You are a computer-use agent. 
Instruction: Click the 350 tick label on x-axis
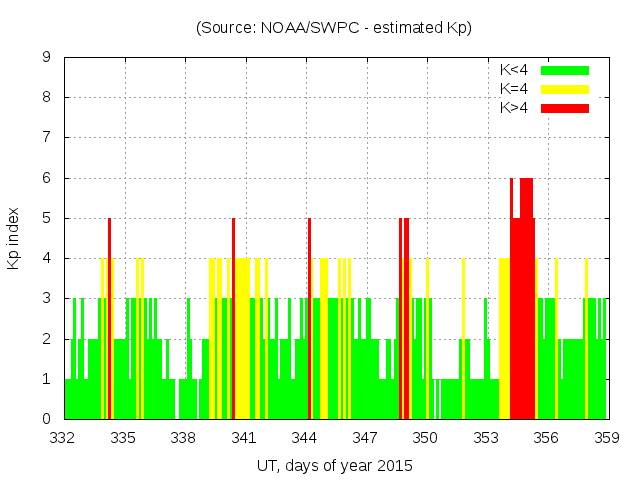[x=425, y=438]
